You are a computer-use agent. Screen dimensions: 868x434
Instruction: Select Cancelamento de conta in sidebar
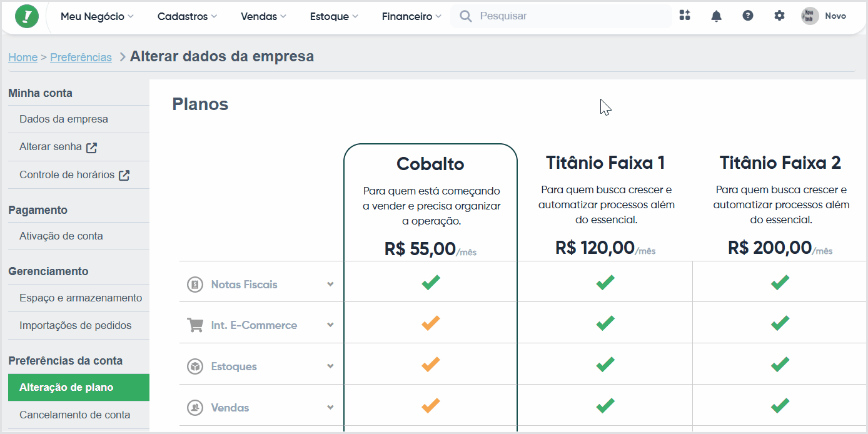75,415
